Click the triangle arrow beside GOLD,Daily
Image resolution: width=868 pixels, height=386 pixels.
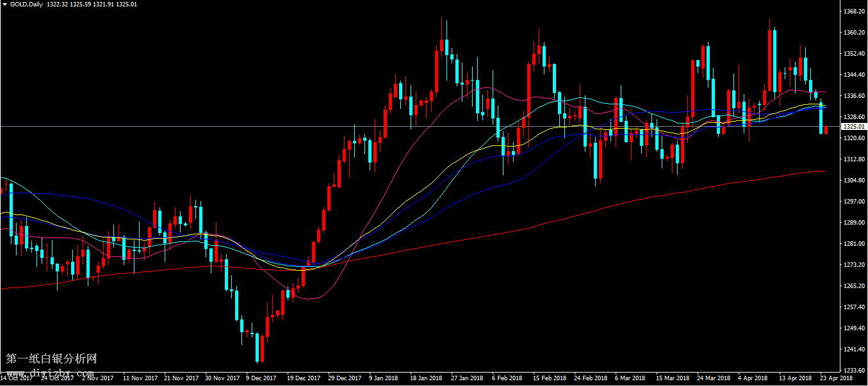pyautogui.click(x=5, y=4)
